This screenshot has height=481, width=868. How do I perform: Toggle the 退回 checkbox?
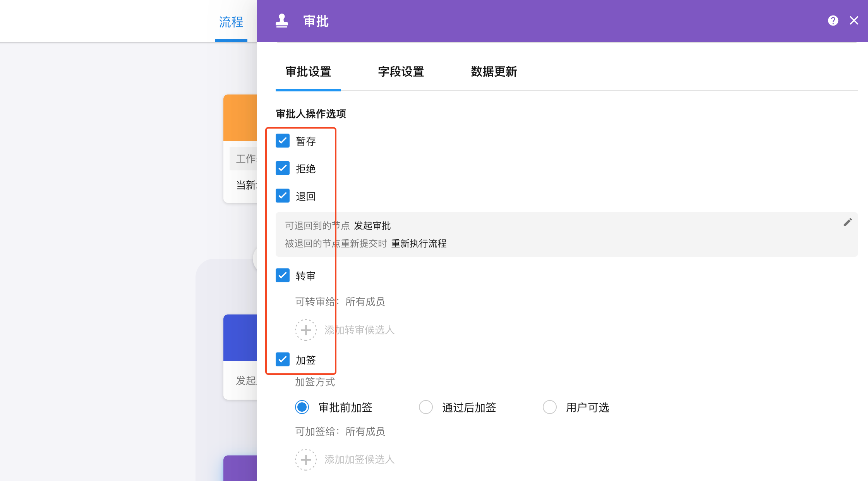283,196
